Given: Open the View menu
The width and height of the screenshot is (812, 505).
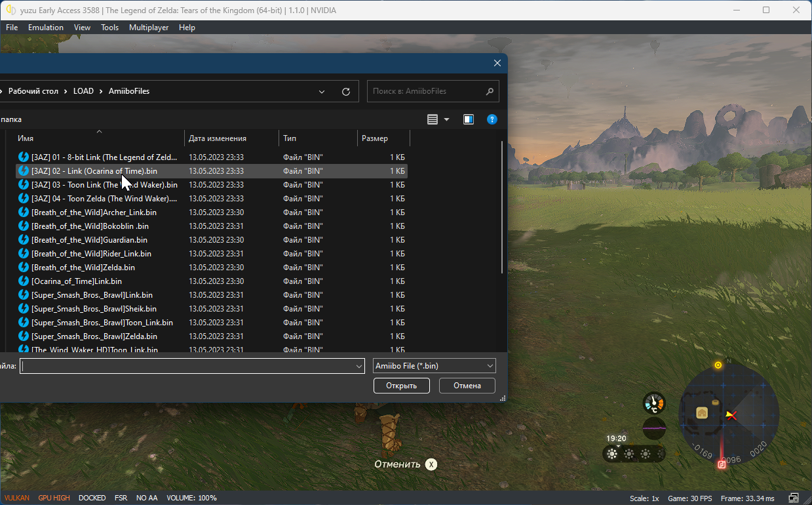Looking at the screenshot, I should pos(83,28).
